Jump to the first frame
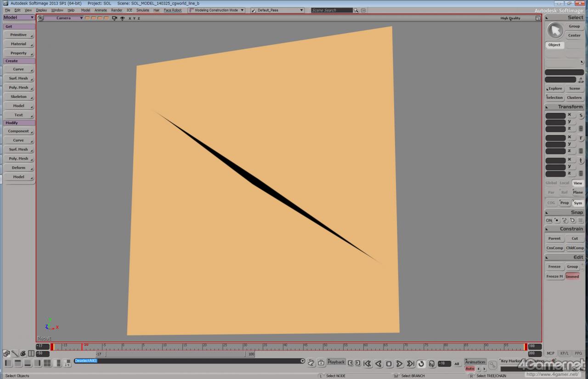The width and height of the screenshot is (588, 379). [367, 363]
